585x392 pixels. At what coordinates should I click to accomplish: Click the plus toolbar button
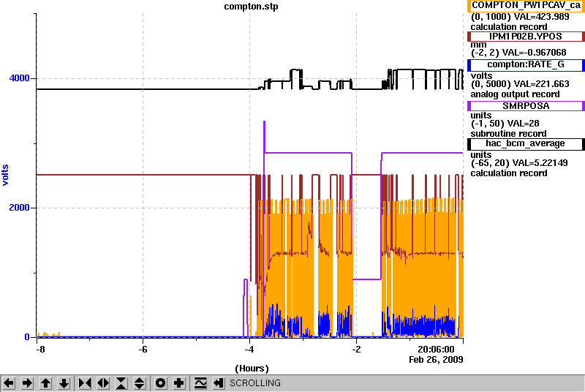179,383
